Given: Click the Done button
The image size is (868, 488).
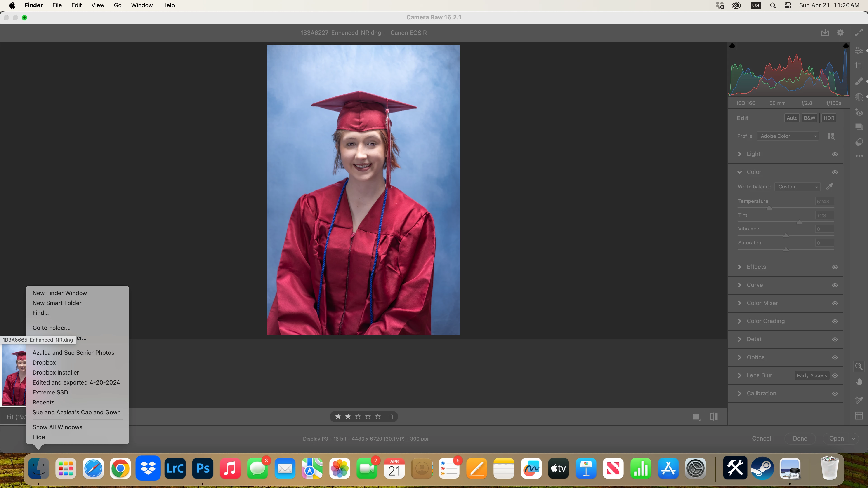Looking at the screenshot, I should click(800, 439).
